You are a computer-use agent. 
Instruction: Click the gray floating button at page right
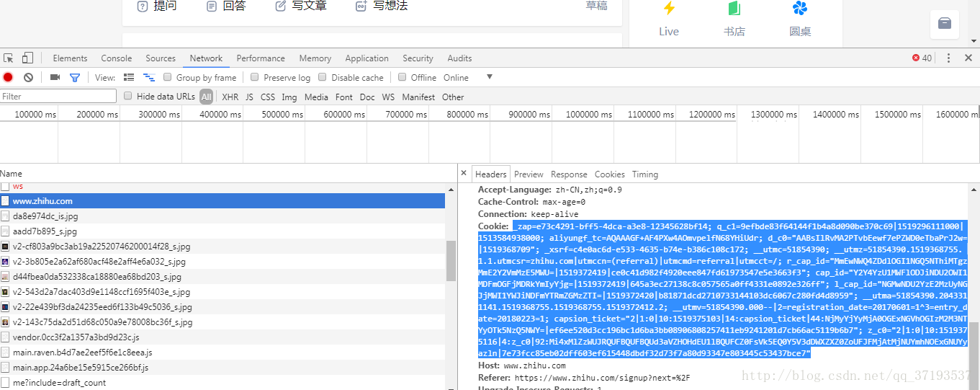[x=945, y=24]
